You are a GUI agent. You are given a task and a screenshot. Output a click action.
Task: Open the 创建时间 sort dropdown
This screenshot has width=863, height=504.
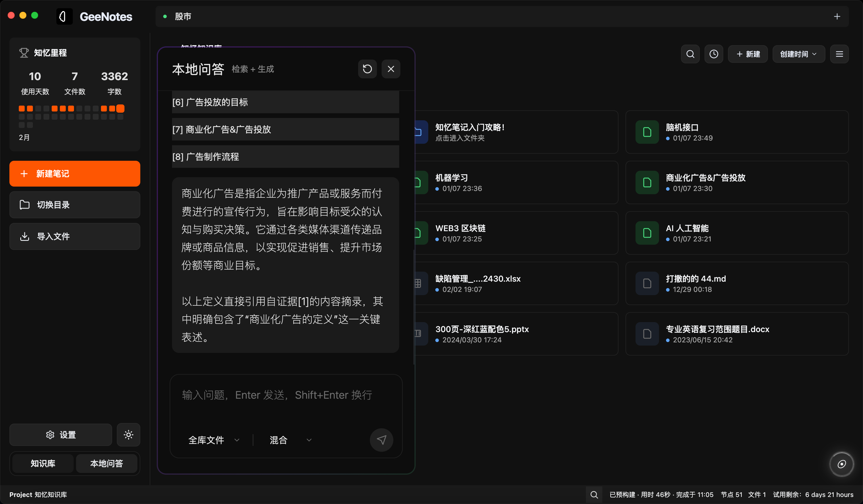click(x=798, y=54)
